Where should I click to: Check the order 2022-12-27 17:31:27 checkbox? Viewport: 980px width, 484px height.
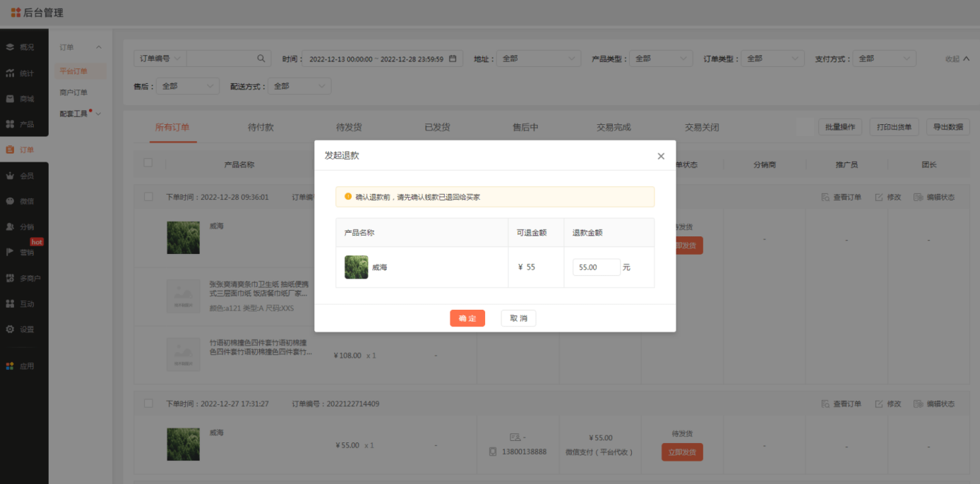point(148,404)
